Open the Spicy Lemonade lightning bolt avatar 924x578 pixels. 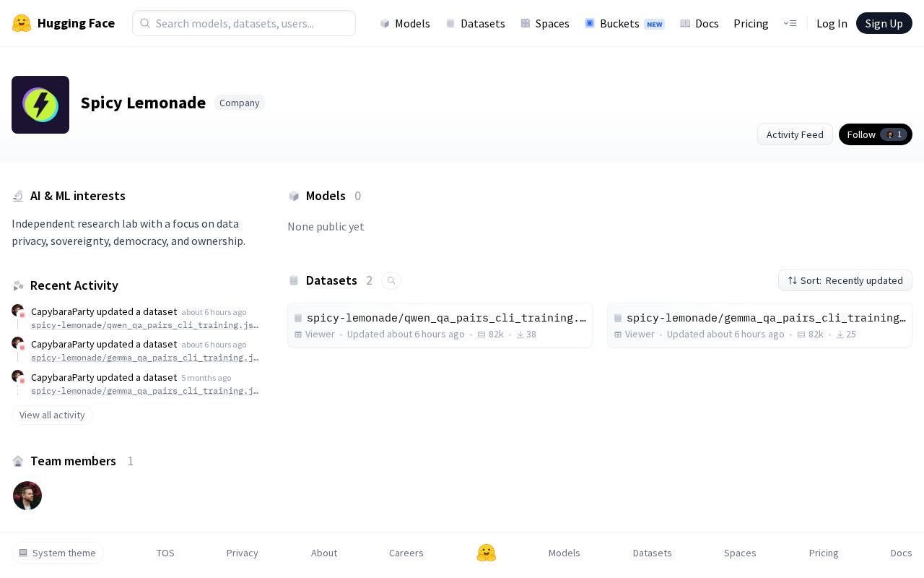tap(40, 105)
